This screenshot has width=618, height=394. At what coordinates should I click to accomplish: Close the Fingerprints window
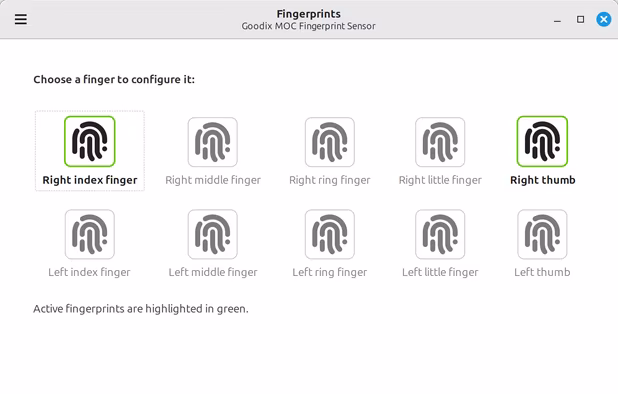(x=604, y=19)
